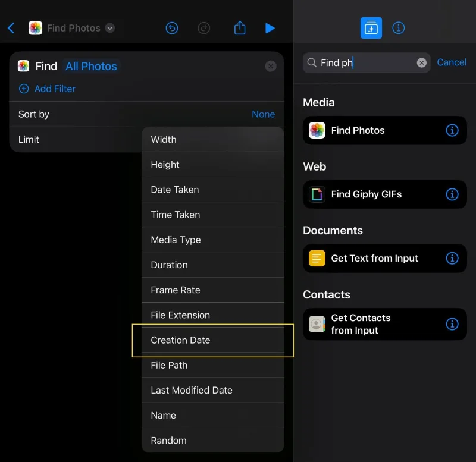Show shortcut details info icon in header
The width and height of the screenshot is (476, 462).
[x=398, y=28]
